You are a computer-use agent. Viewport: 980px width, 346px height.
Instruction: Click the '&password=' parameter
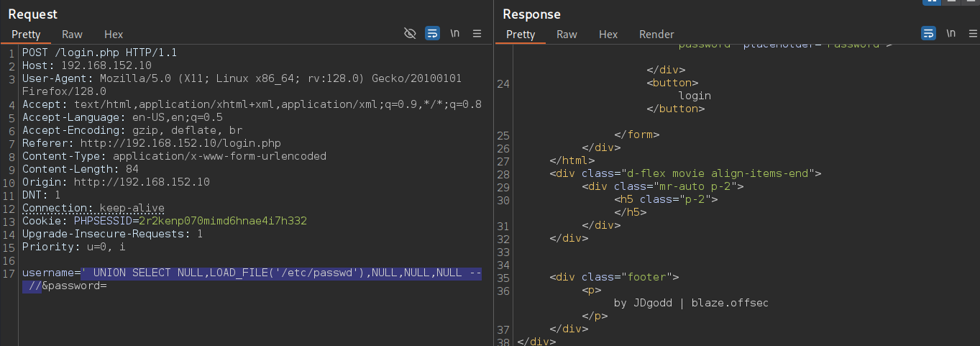tap(74, 286)
